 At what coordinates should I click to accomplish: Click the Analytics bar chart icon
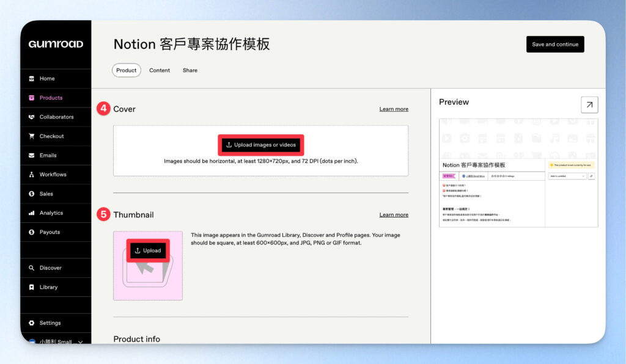32,213
